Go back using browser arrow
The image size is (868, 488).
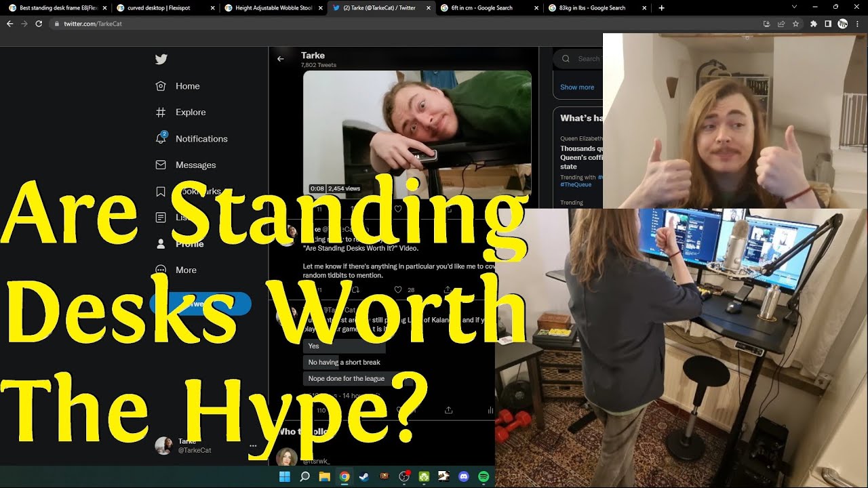click(x=9, y=23)
